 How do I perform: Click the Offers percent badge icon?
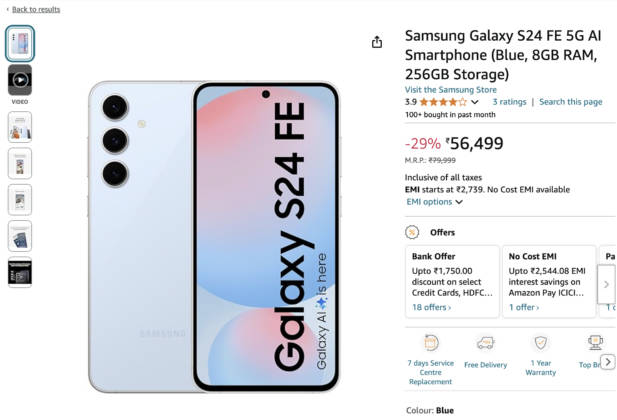[412, 232]
